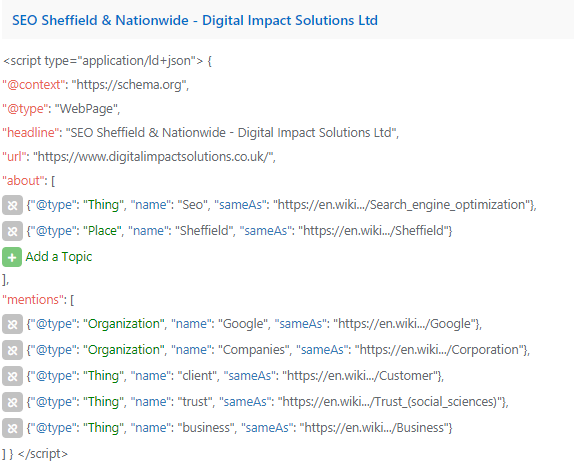Click the digitalimpactsolutions.co.uk url value
Image resolution: width=574 pixels, height=470 pixels.
[153, 157]
